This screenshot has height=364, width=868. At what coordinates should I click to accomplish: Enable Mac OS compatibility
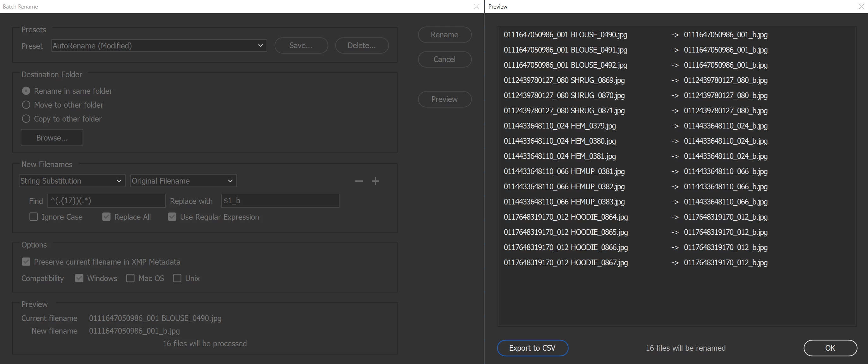pyautogui.click(x=130, y=278)
